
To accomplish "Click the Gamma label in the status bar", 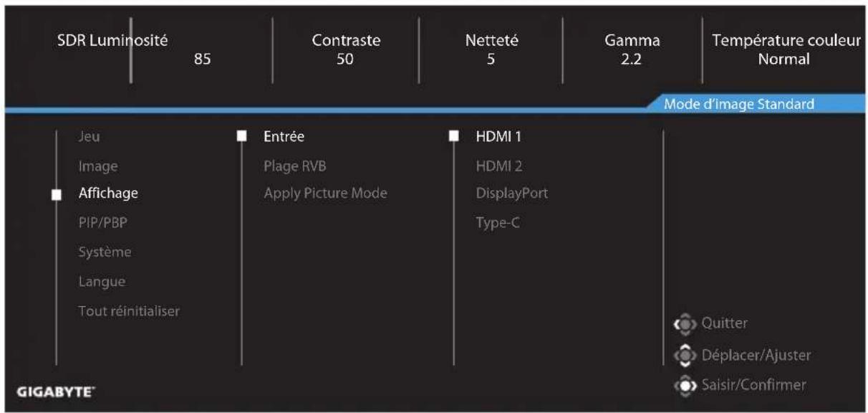I will pyautogui.click(x=632, y=41).
